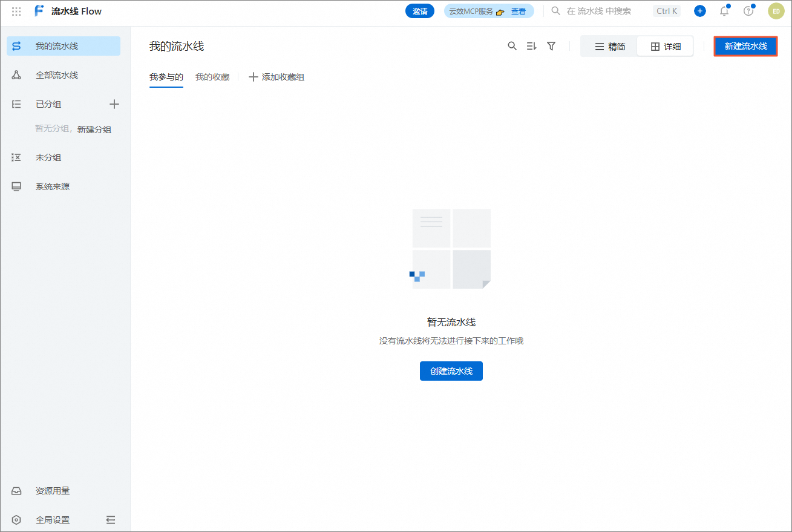This screenshot has width=792, height=532.
Task: Click 添加收藏组 to add a favorites group
Action: pyautogui.click(x=277, y=77)
